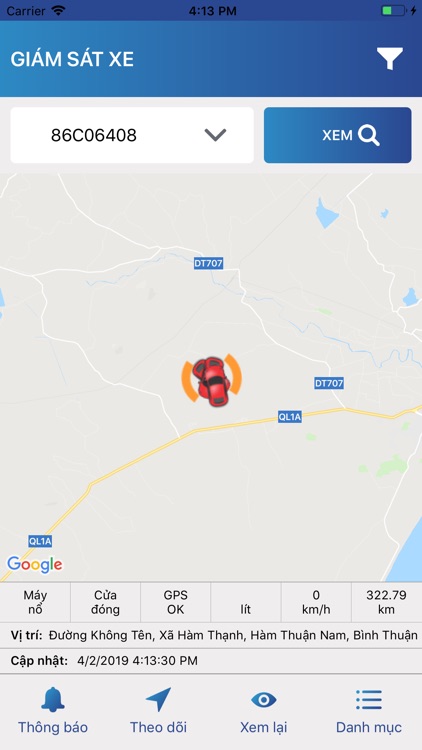Tap the Máy nổ status cell
The width and height of the screenshot is (422, 750).
(x=35, y=602)
